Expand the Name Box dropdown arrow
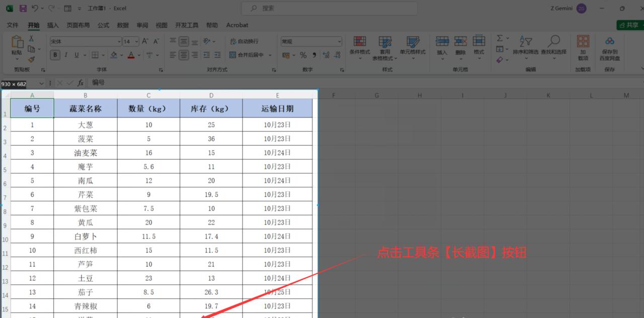This screenshot has height=318, width=644. point(41,83)
